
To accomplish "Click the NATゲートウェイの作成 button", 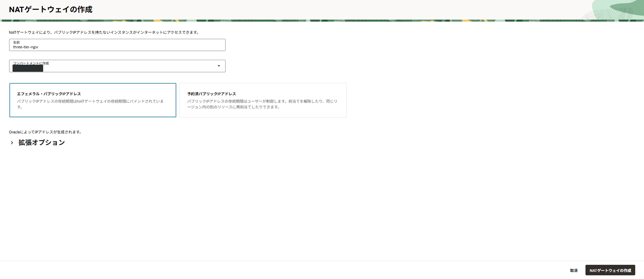I will click(610, 270).
